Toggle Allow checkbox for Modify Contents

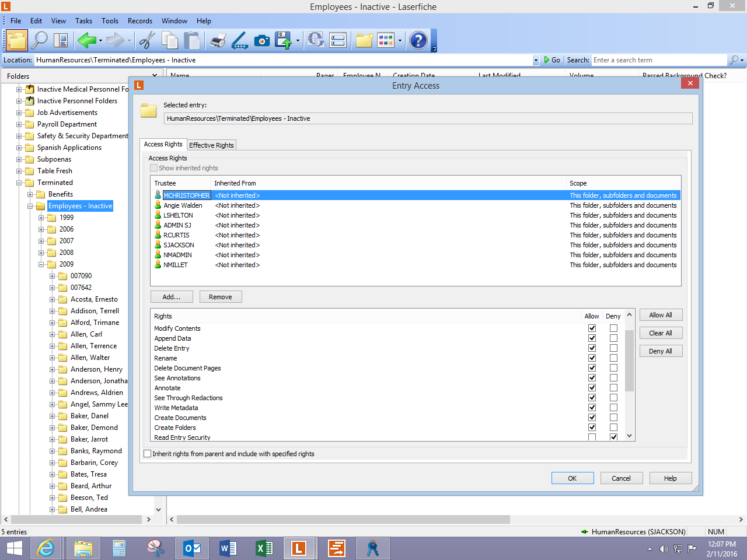(x=592, y=328)
